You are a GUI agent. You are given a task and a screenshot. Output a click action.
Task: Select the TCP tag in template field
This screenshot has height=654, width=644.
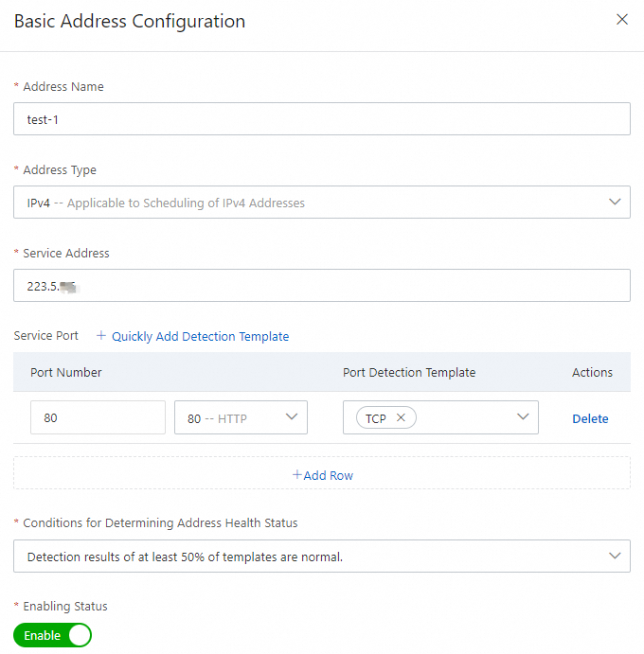point(376,418)
